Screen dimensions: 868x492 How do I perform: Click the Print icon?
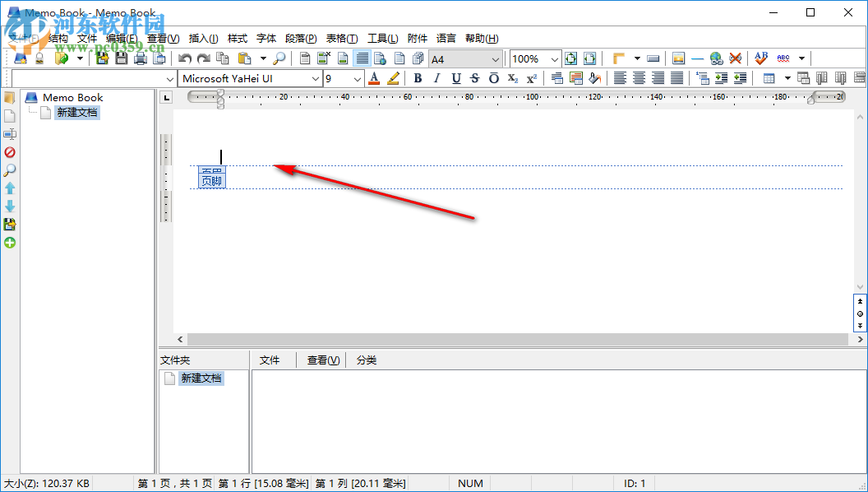pos(140,58)
